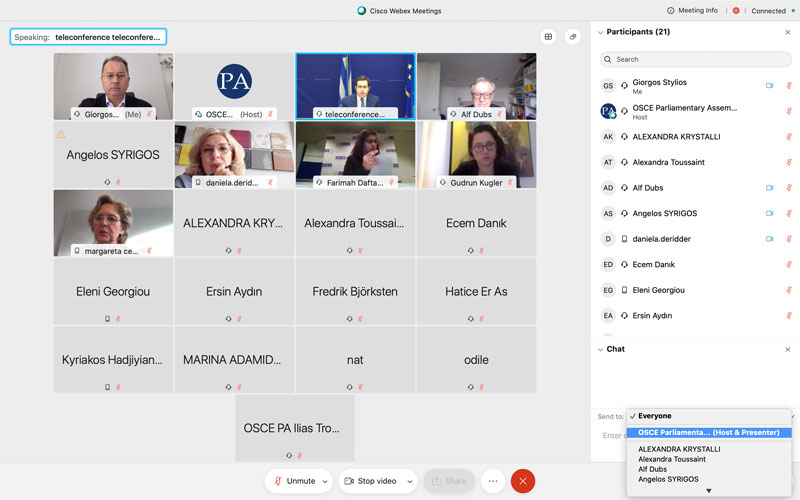Toggle mute icon for Angelos SYRIGOS in list
This screenshot has width=800, height=500.
[x=788, y=213]
